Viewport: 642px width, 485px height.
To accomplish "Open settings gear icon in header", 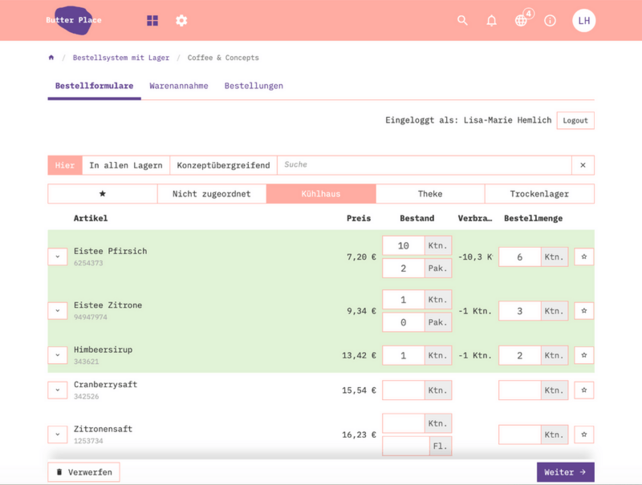I will point(181,20).
